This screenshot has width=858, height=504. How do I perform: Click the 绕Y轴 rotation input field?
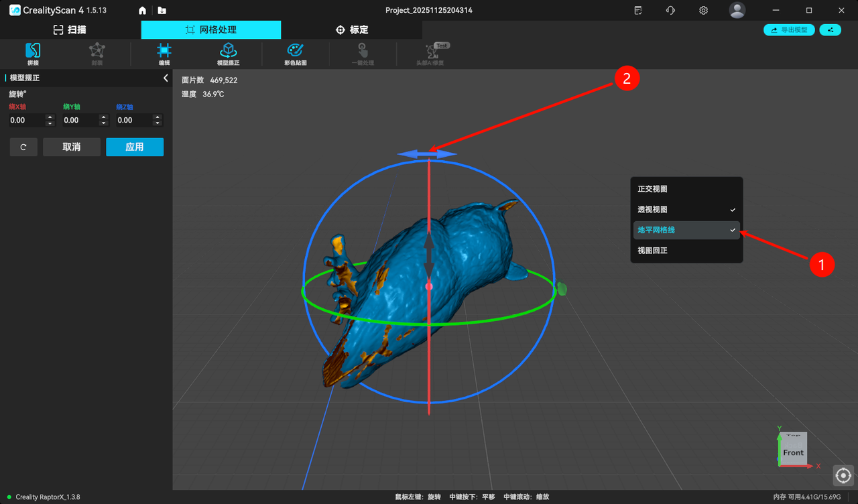point(79,121)
